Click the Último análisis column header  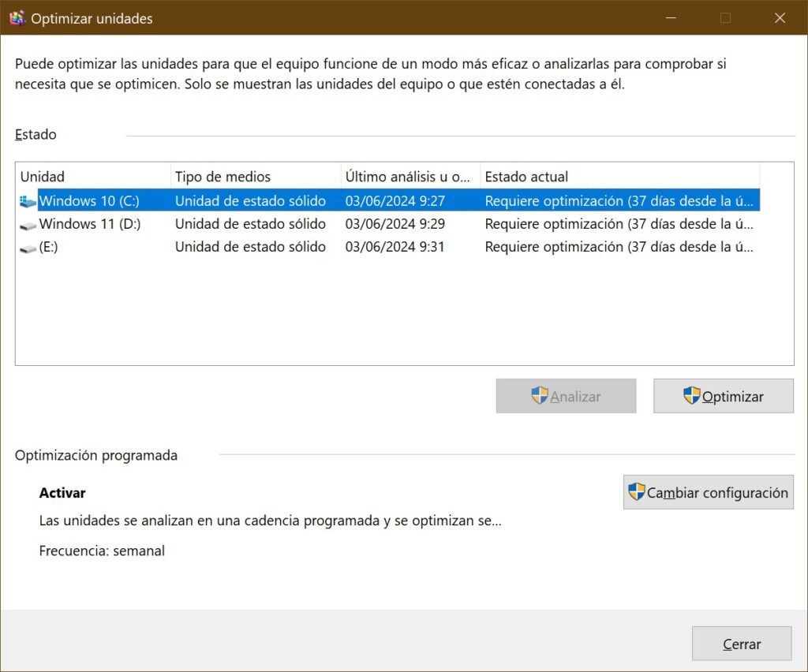[x=410, y=175]
